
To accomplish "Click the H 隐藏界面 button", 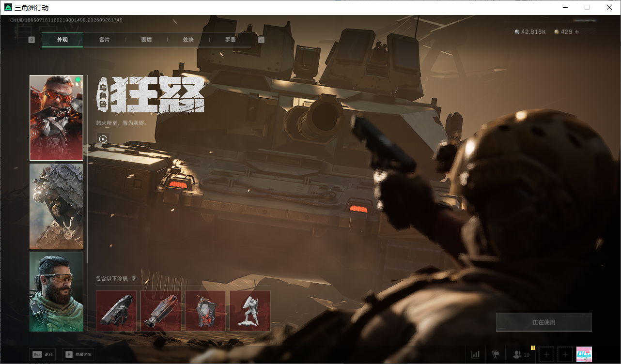I will (78, 354).
